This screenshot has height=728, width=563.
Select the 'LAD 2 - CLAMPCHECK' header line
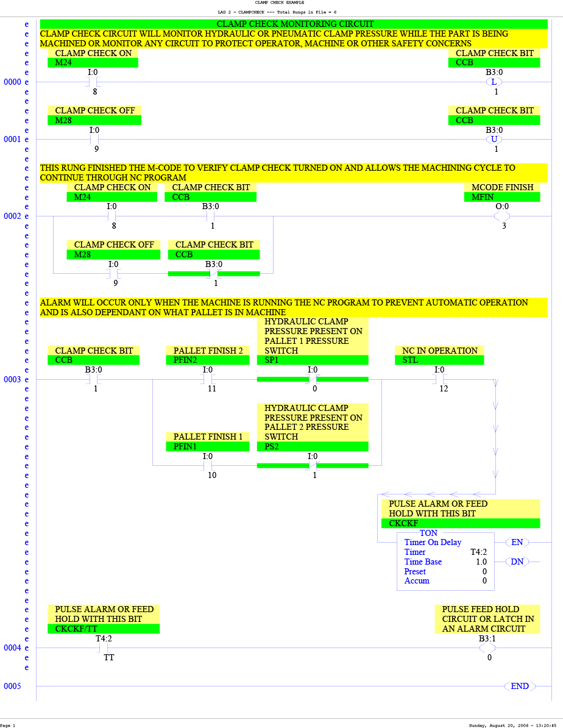click(277, 12)
